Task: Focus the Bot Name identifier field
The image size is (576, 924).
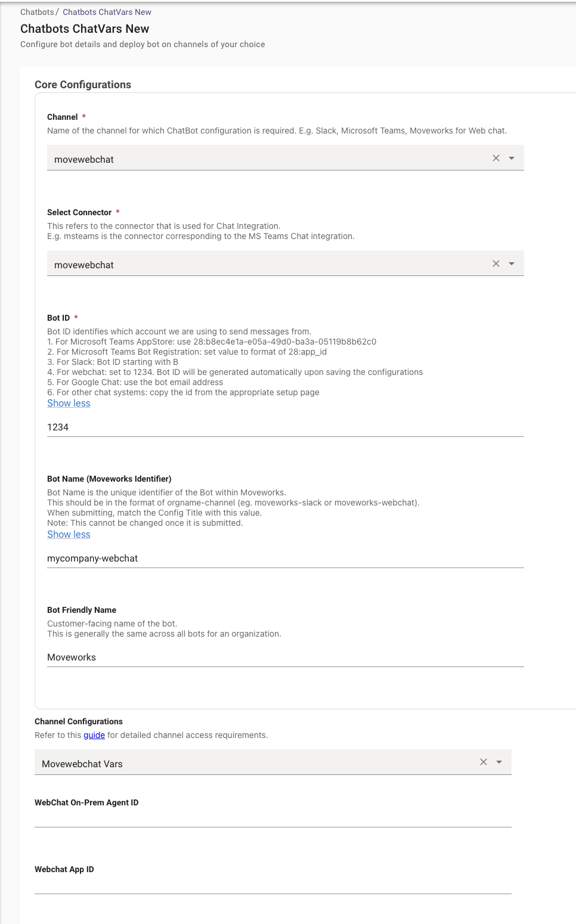Action: [285, 559]
